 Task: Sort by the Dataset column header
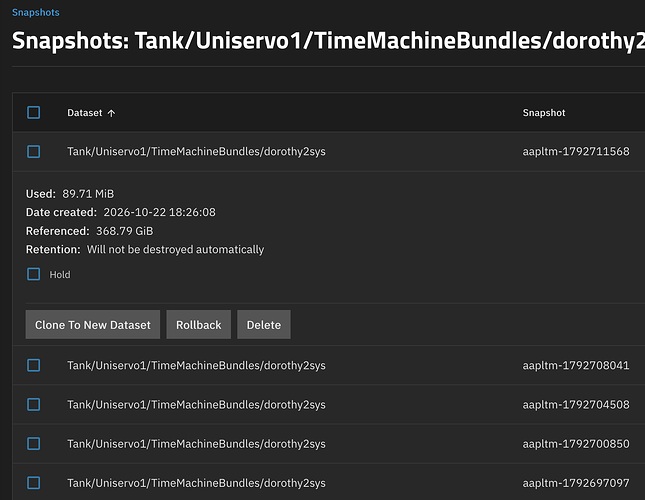coord(84,113)
